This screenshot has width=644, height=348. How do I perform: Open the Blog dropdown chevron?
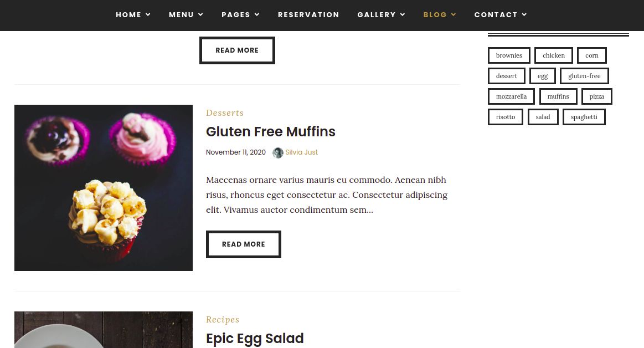pyautogui.click(x=454, y=15)
